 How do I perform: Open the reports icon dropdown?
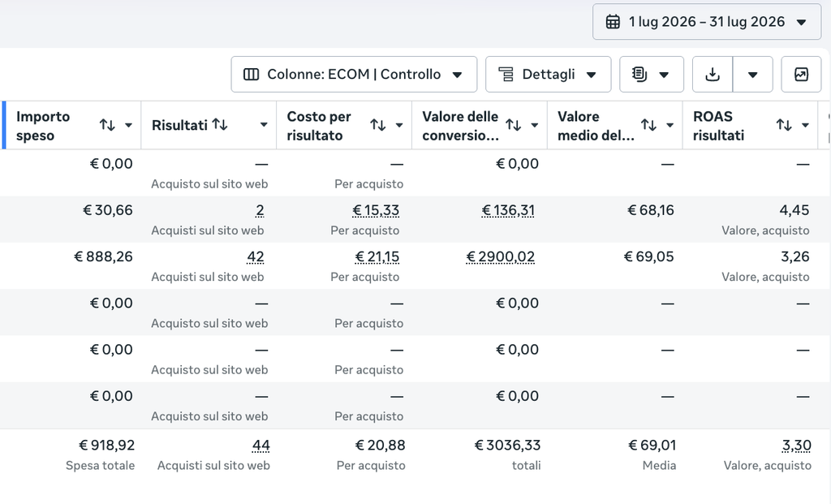point(652,74)
